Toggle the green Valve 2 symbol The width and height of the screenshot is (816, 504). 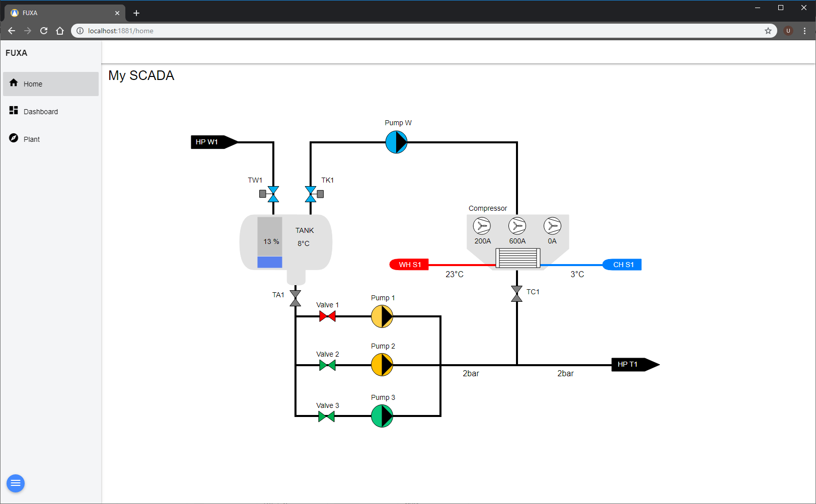tap(327, 365)
